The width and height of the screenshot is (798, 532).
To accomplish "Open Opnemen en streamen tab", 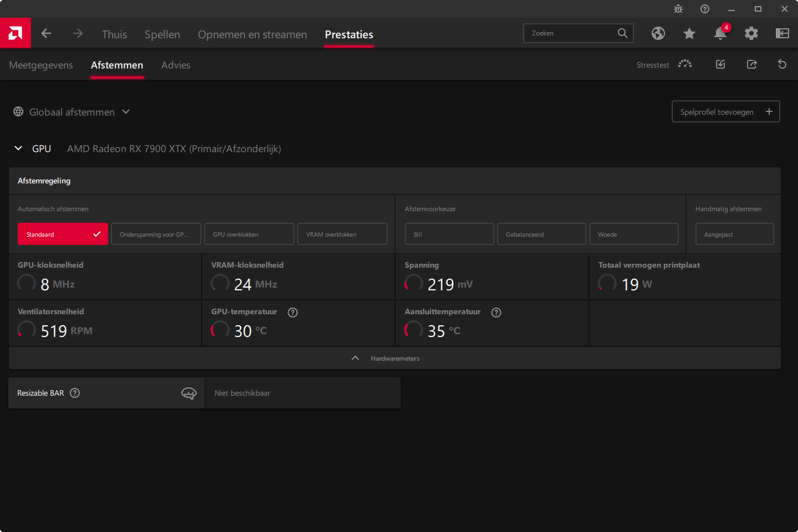I will pyautogui.click(x=252, y=34).
